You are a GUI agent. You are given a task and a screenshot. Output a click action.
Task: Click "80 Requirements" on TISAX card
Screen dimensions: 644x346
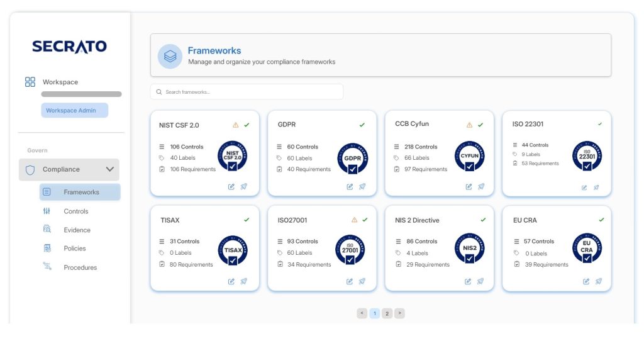click(x=191, y=265)
